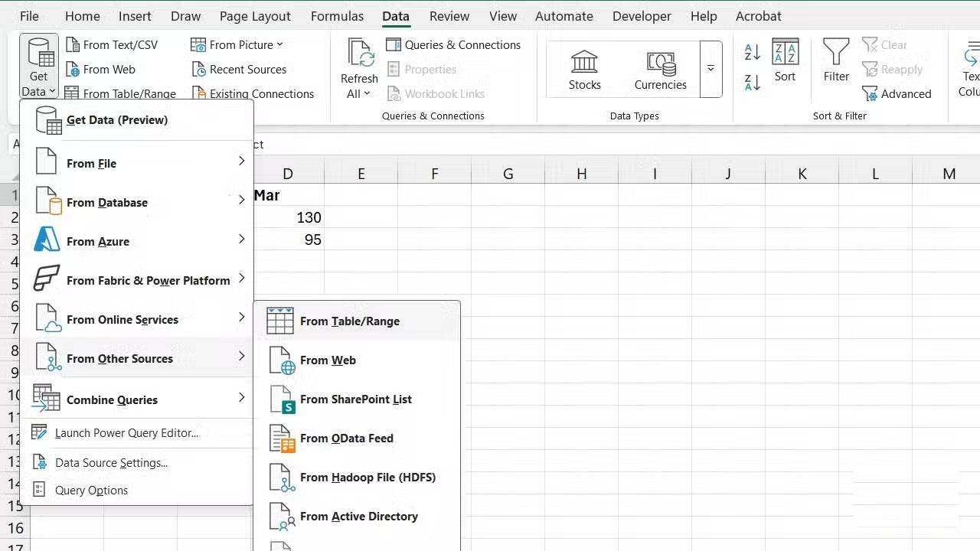Choose From Active Directory in the submenu

357,517
